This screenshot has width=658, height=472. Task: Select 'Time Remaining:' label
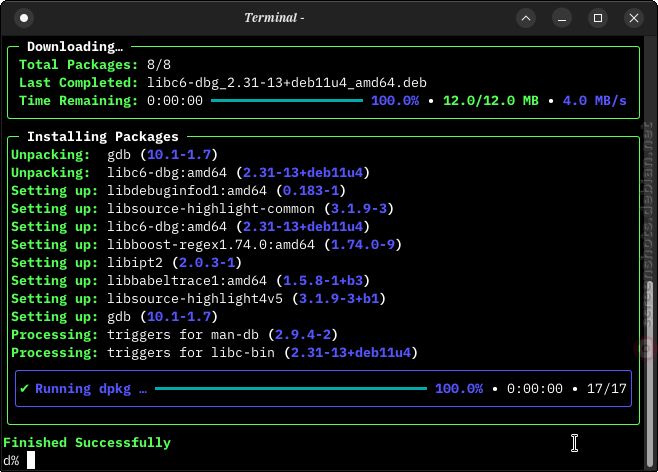(78, 101)
